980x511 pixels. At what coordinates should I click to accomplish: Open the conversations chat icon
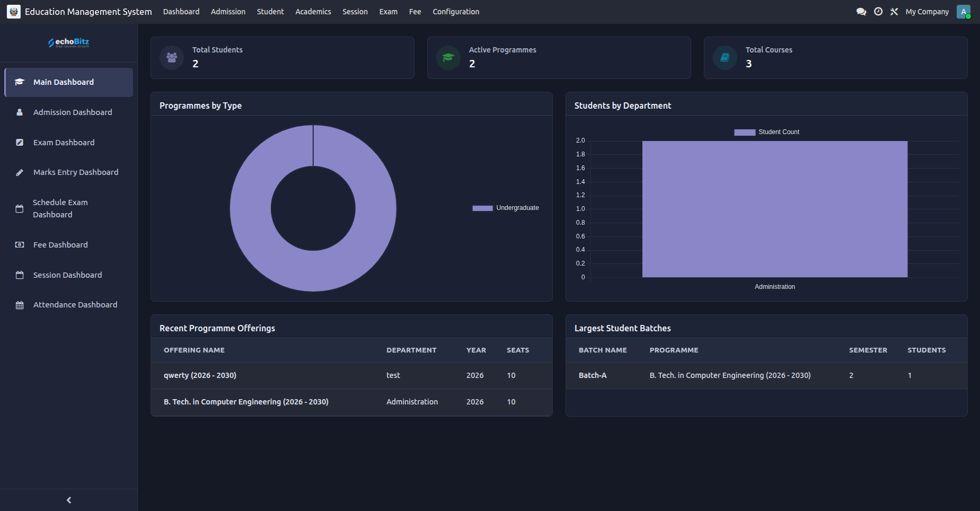pos(861,12)
